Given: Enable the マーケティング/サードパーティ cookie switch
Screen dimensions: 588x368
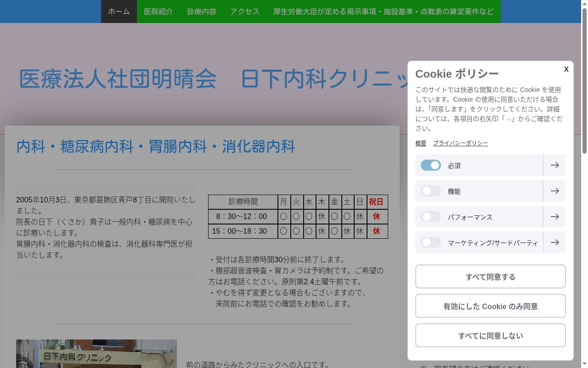Looking at the screenshot, I should [x=431, y=242].
